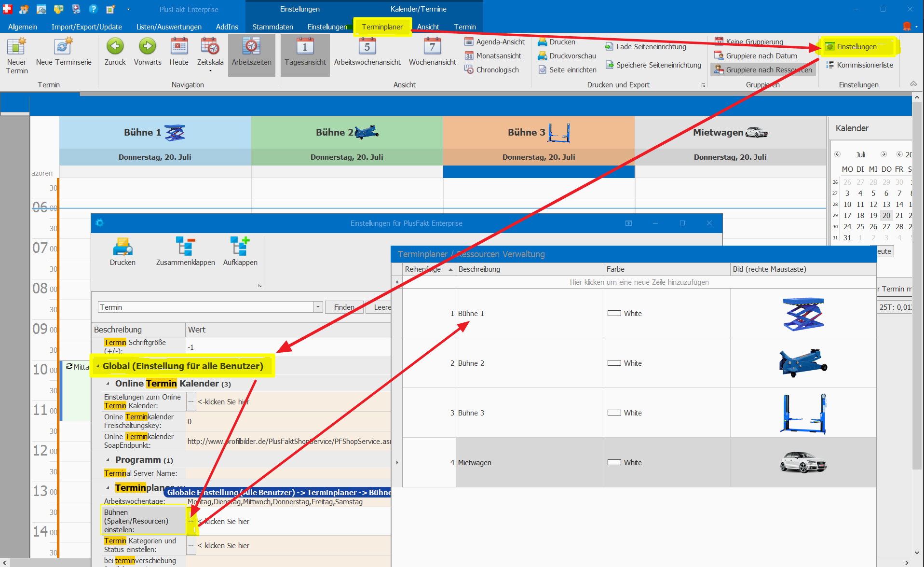
Task: Click ellipsis button for Online Termin Kalender settings
Action: pyautogui.click(x=191, y=401)
